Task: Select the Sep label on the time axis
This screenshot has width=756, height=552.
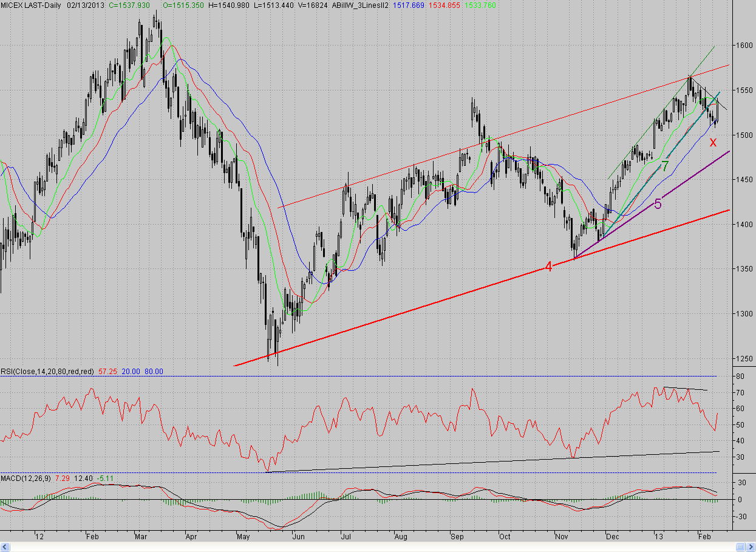Action: (457, 537)
